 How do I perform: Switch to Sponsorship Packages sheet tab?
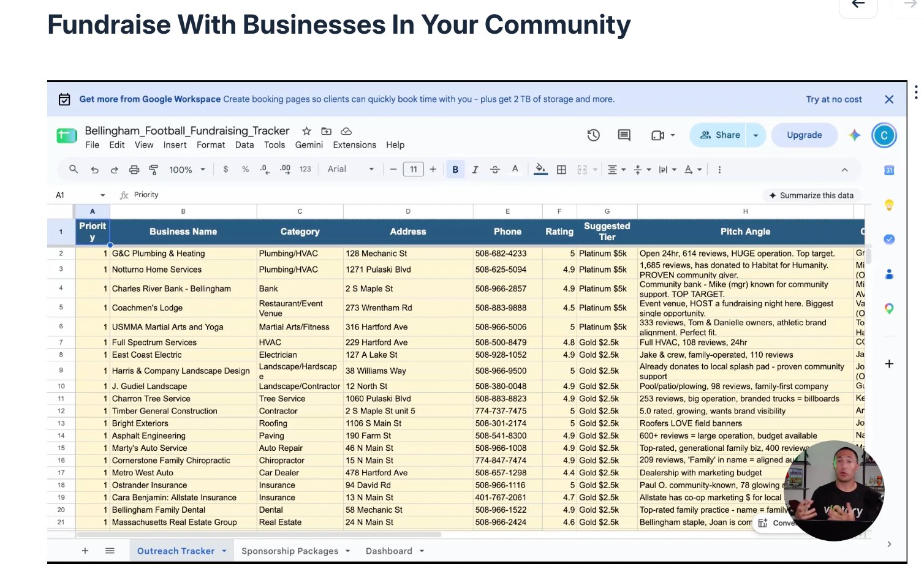(290, 551)
